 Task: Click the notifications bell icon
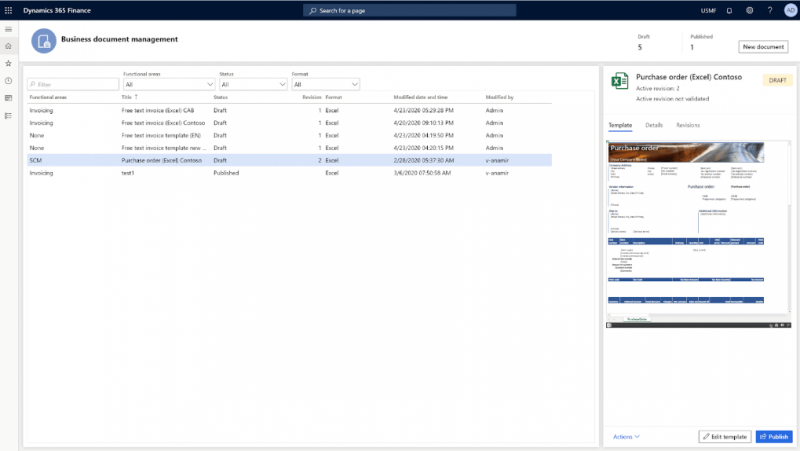(x=729, y=10)
